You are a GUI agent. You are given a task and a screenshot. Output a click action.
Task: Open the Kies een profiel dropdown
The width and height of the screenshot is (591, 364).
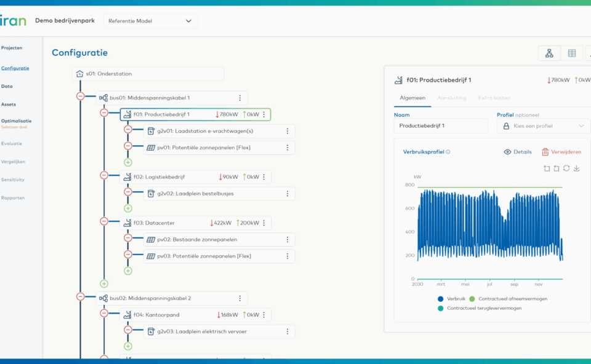[x=543, y=125]
